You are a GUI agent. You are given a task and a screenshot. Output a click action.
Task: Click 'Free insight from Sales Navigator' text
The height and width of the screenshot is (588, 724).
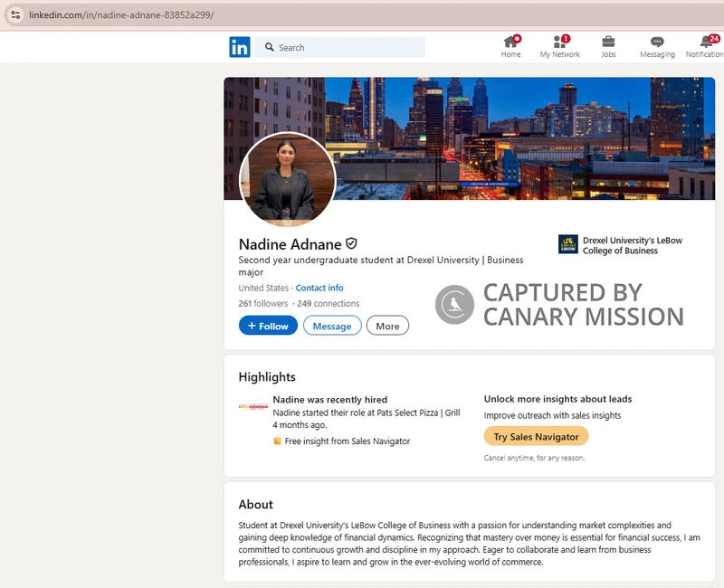[x=348, y=441]
